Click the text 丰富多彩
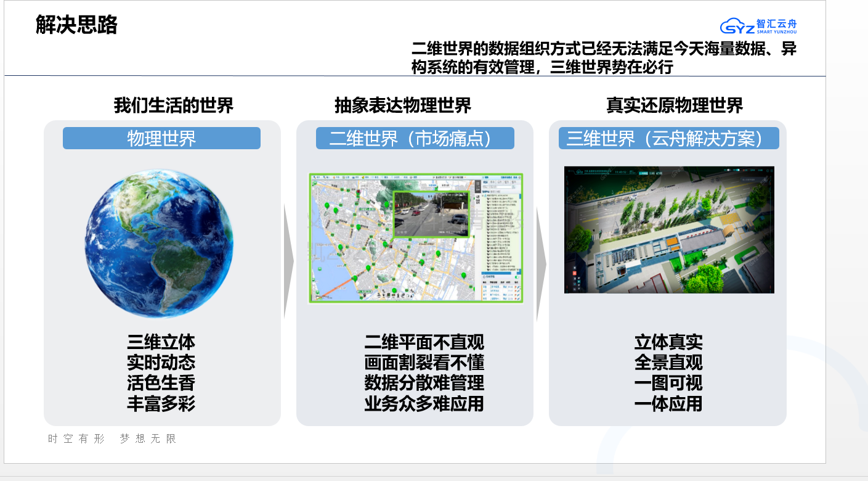868x481 pixels. (161, 404)
